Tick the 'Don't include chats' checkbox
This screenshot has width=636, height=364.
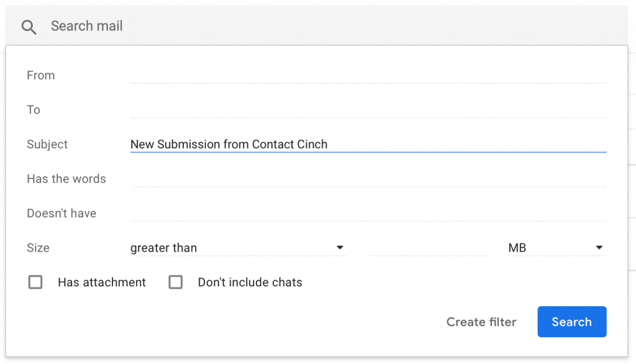click(x=176, y=283)
